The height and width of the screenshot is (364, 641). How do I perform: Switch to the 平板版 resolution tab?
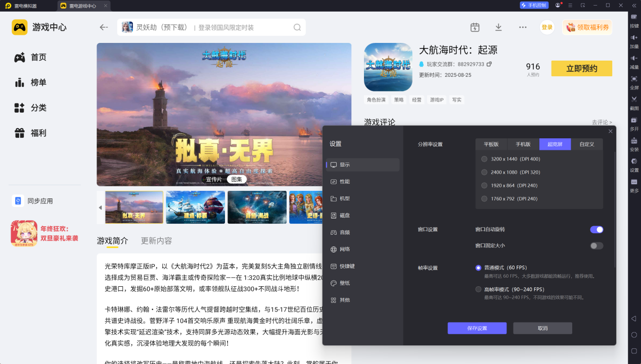click(491, 144)
